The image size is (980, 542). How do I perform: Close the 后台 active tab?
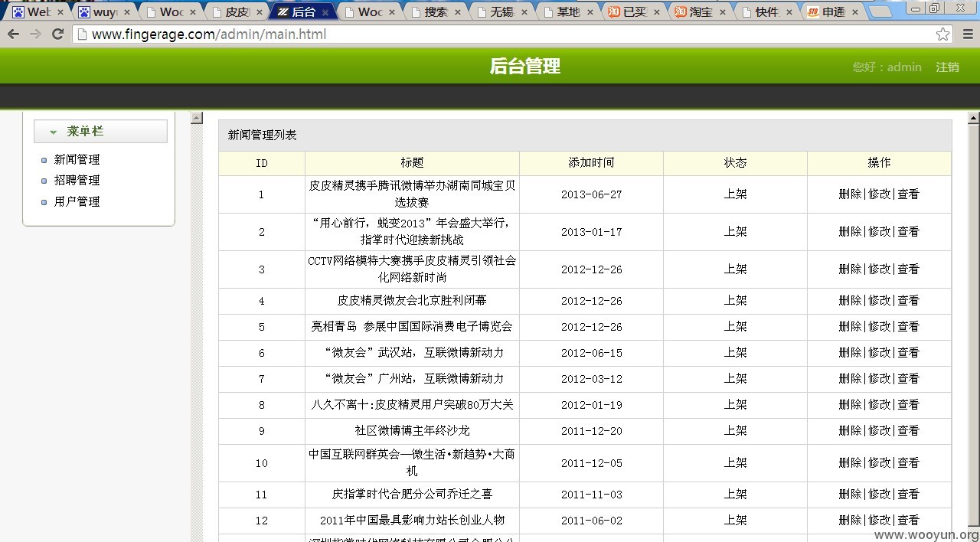(325, 12)
